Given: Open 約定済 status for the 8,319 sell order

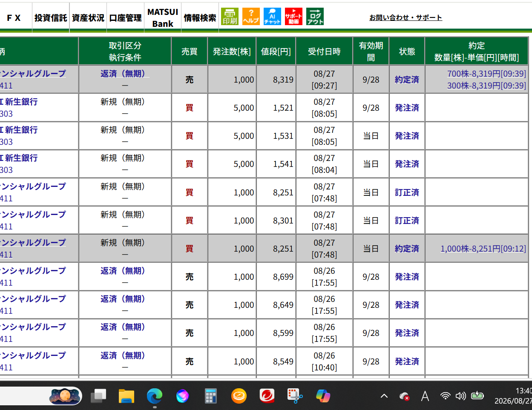Looking at the screenshot, I should tap(407, 80).
